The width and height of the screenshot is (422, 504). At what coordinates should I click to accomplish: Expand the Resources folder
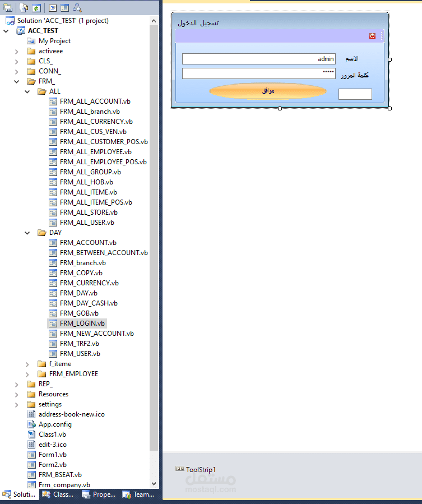(x=17, y=394)
